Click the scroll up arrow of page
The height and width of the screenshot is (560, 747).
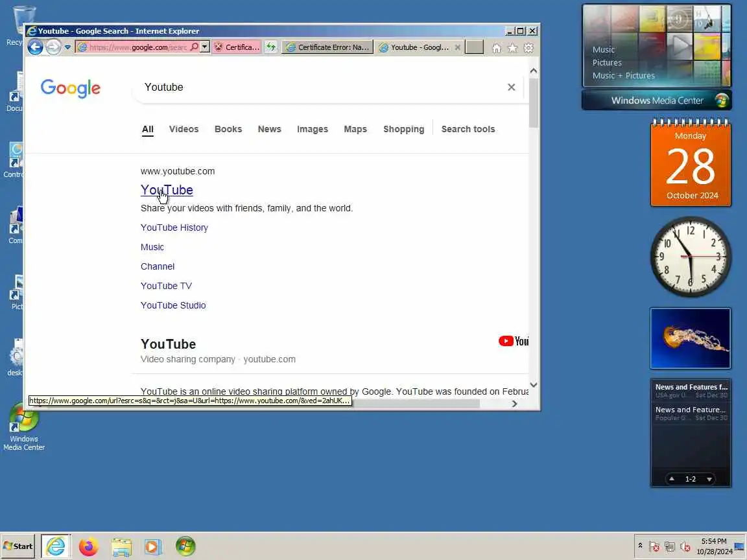coord(534,71)
